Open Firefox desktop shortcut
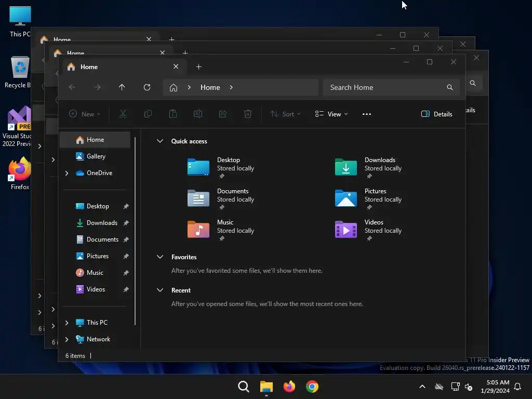532x399 pixels. [x=20, y=174]
